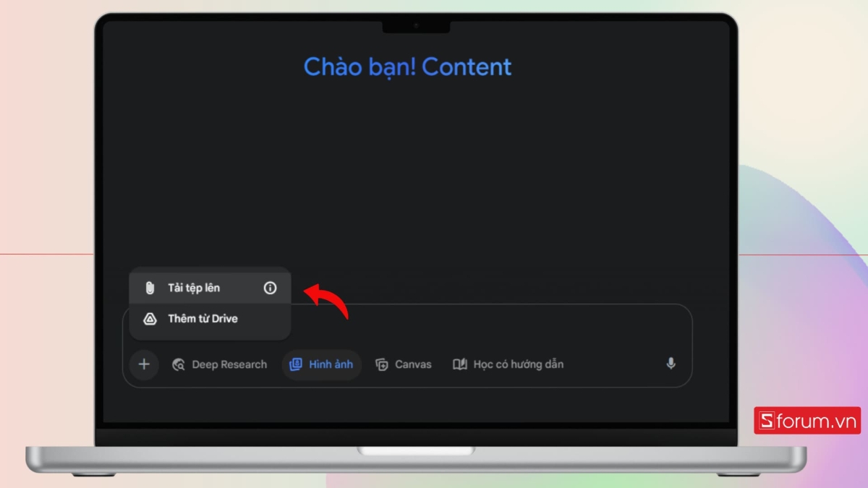Screen dimensions: 868x488
Task: Click the plus button to add attachments
Action: point(144,364)
